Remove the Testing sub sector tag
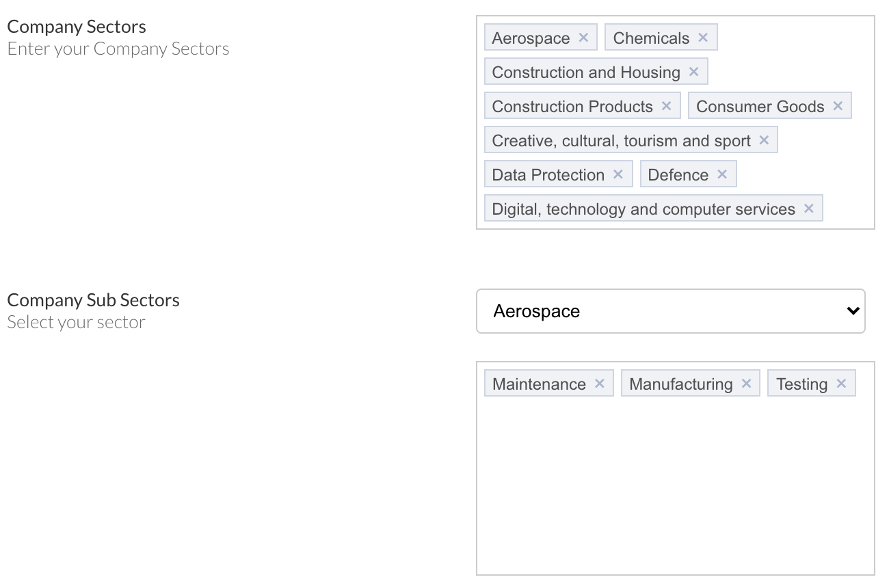The height and width of the screenshot is (588, 889). [841, 383]
